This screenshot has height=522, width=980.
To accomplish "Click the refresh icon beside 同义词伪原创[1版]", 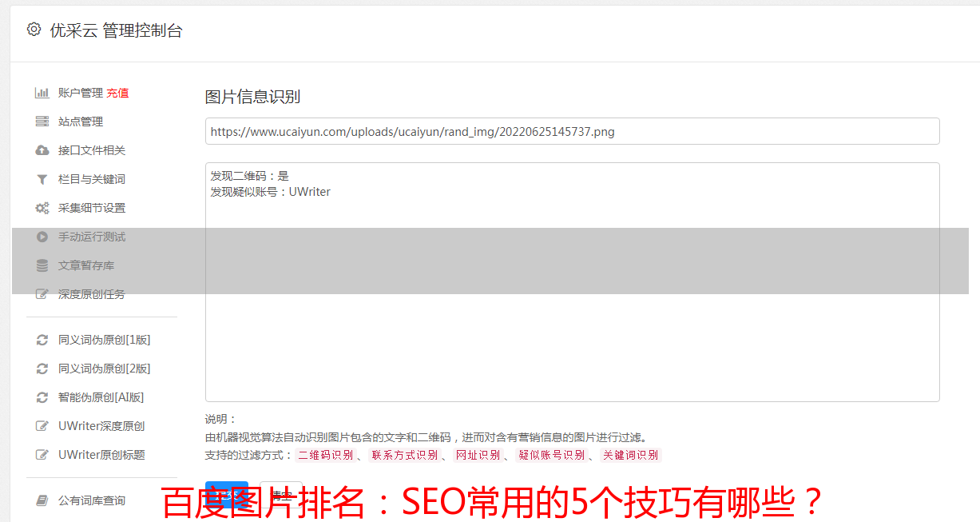I will [42, 340].
